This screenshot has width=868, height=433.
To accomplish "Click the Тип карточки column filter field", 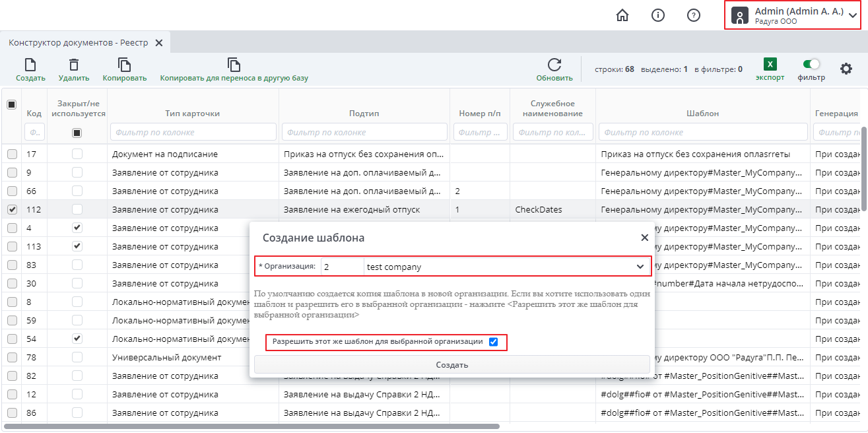I will coord(193,132).
